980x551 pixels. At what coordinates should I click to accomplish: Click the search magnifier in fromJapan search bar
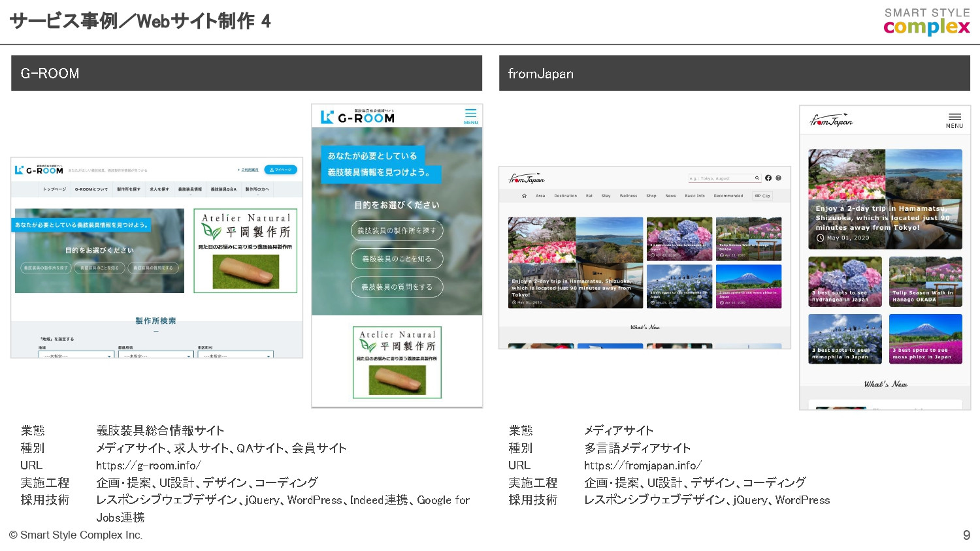coord(758,178)
